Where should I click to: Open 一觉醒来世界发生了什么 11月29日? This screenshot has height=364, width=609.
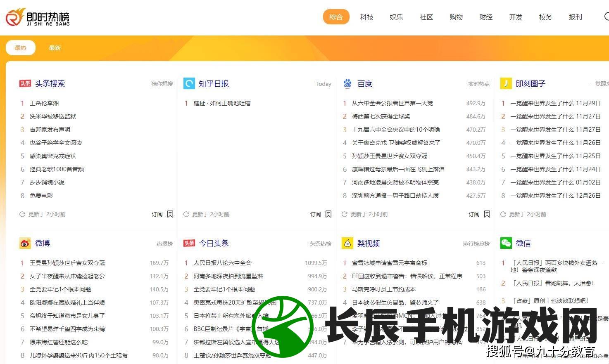(x=555, y=103)
